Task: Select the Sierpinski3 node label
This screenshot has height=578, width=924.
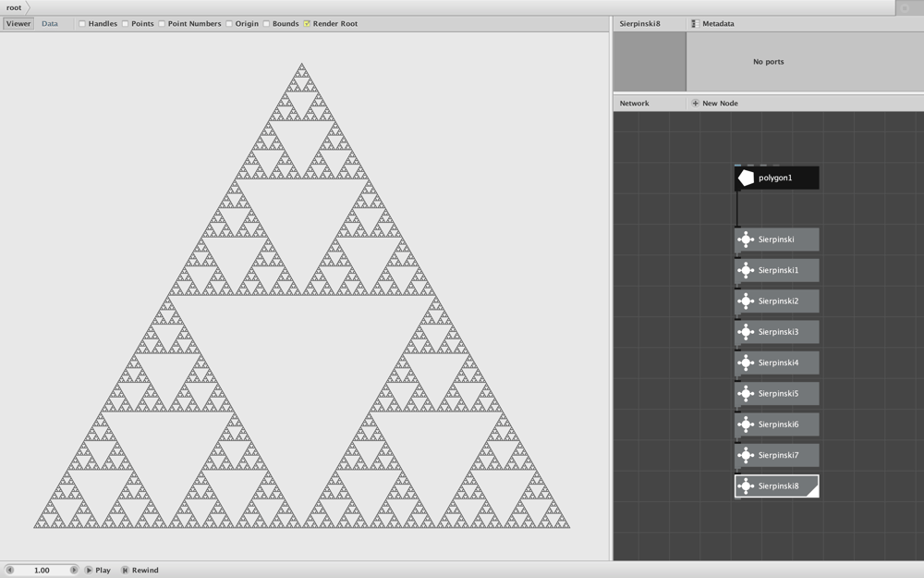Action: click(778, 332)
